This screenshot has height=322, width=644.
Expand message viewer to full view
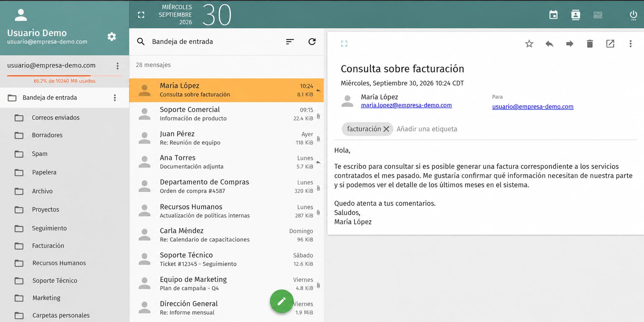pyautogui.click(x=344, y=44)
